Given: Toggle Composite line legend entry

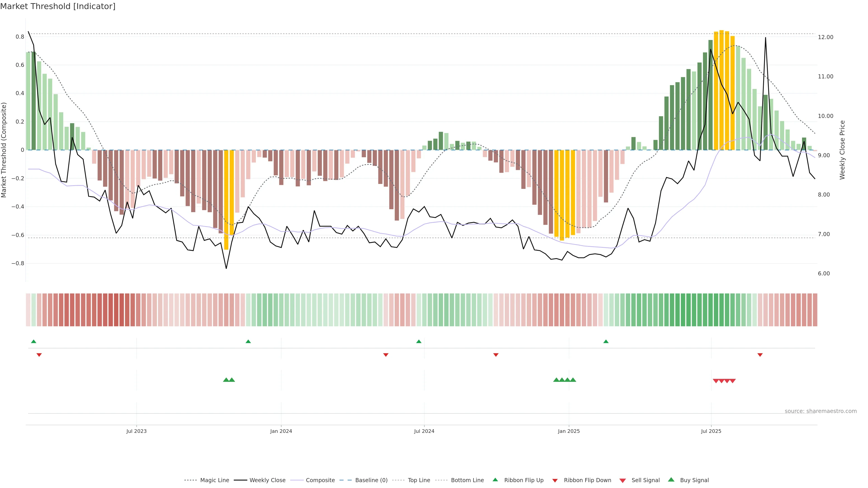Looking at the screenshot, I should [320, 480].
